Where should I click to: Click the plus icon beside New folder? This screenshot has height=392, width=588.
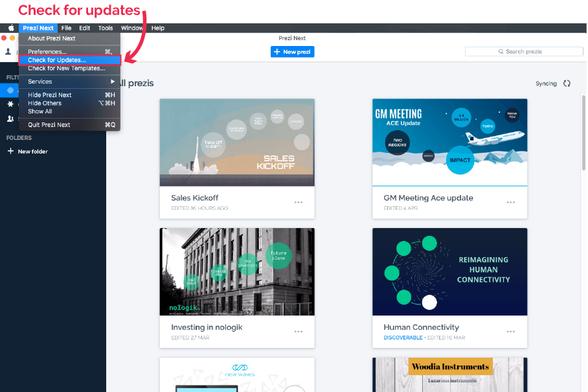(10, 152)
